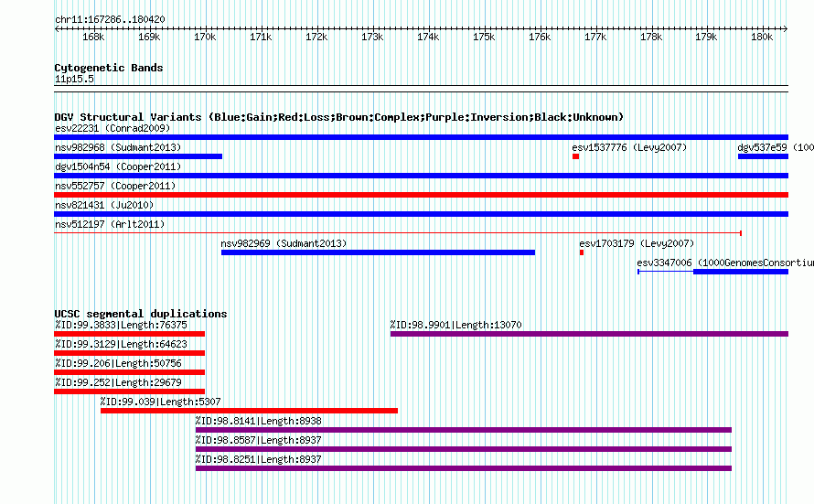This screenshot has height=504, width=814.
Task: Select the red duplication bar Length:76375
Action: click(129, 334)
